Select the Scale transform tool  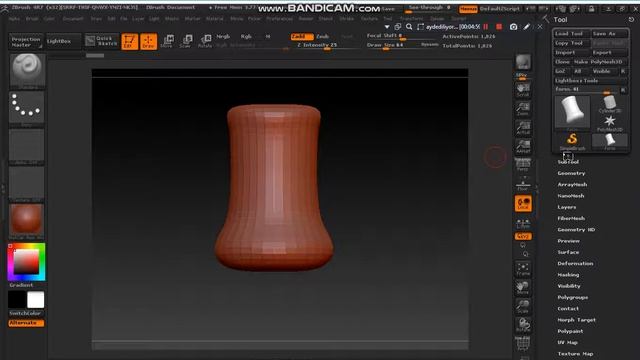click(x=186, y=42)
